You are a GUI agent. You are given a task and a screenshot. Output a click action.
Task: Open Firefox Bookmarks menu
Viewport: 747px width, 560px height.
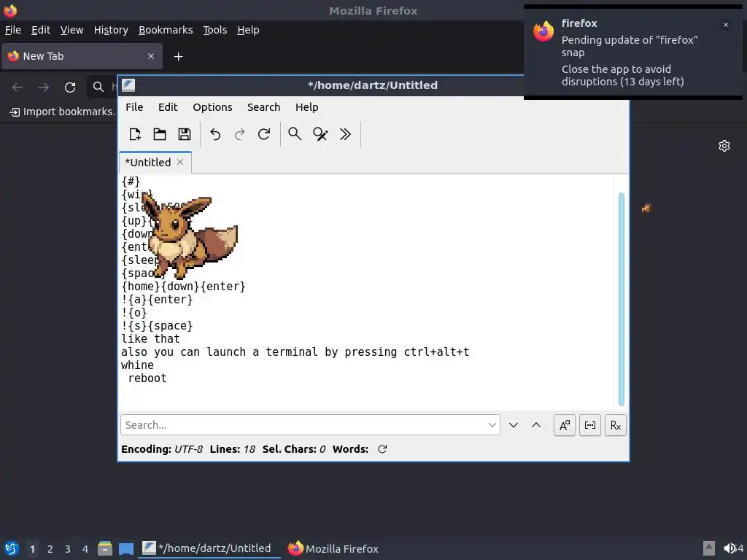pos(166,30)
